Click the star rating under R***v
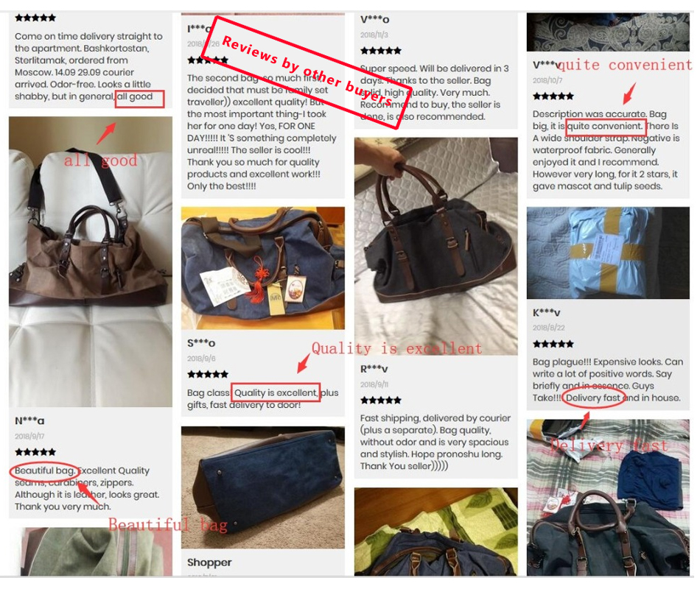Viewport: 700px width, 589px height. (x=381, y=400)
